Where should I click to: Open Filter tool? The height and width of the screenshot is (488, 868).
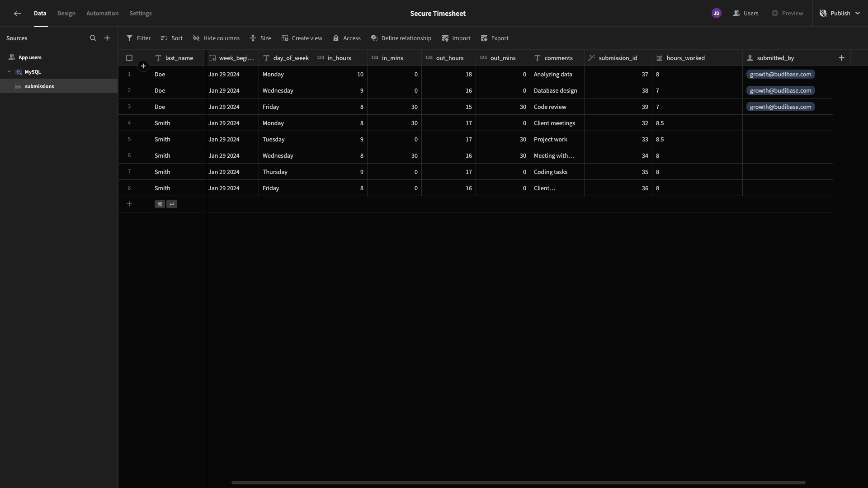[139, 38]
